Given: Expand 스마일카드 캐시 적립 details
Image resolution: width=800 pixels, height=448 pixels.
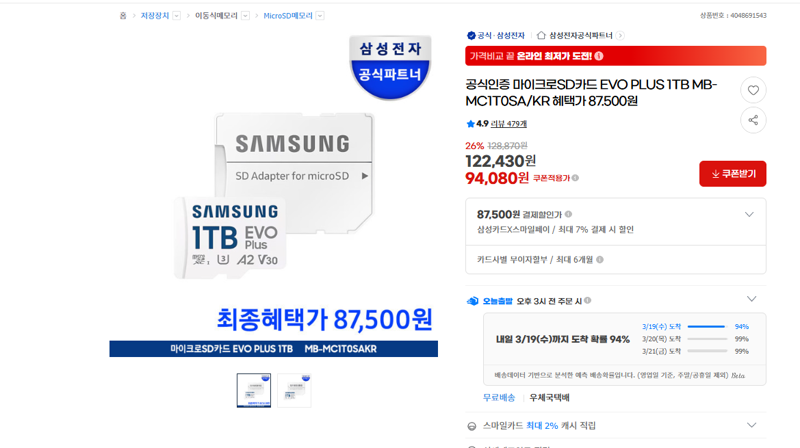Looking at the screenshot, I should point(752,425).
